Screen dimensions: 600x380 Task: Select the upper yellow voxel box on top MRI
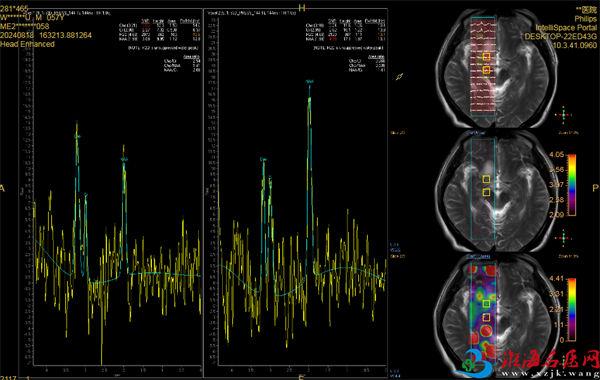[x=486, y=57]
